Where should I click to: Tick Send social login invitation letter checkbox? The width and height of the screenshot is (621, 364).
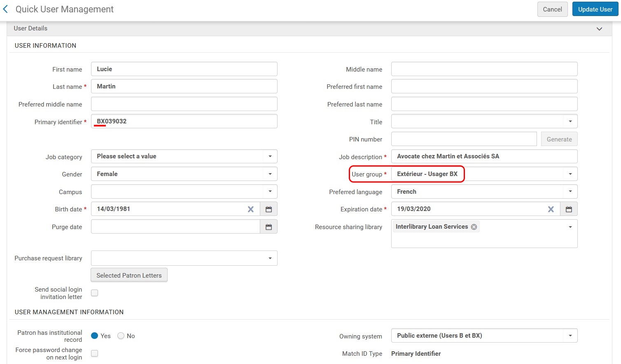pos(95,293)
